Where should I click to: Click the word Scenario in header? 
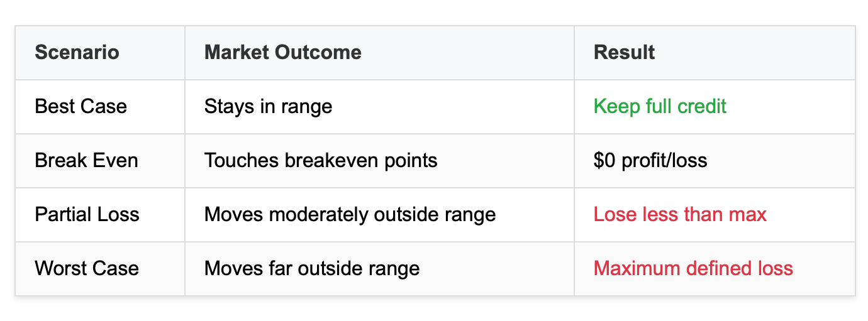click(x=77, y=52)
